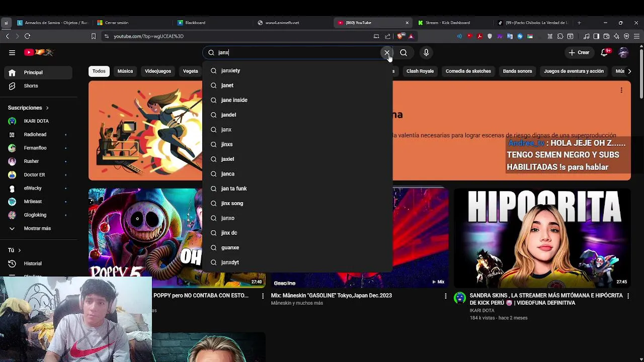Select the Videojuegos filter chip
Screen dimensions: 644x362
coord(158,71)
